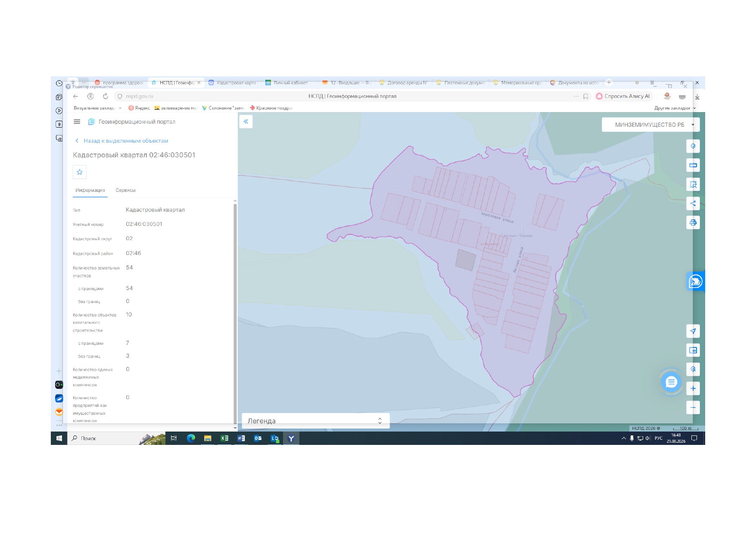Click the map object search icon
The height and width of the screenshot is (535, 756).
tap(693, 369)
